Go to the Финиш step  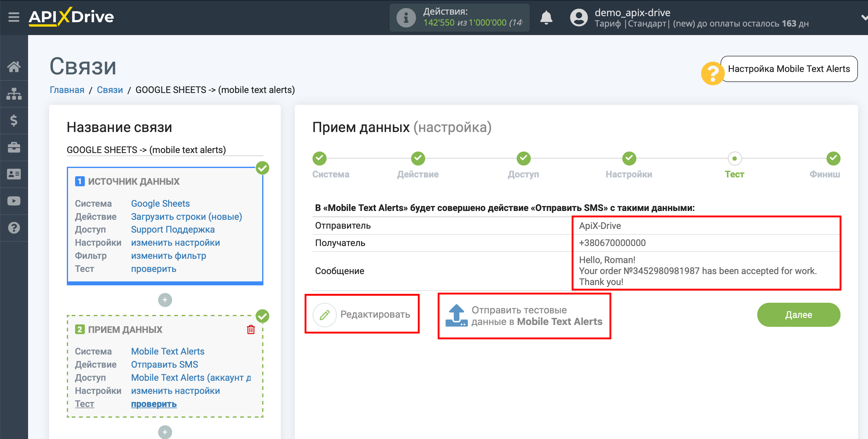833,158
